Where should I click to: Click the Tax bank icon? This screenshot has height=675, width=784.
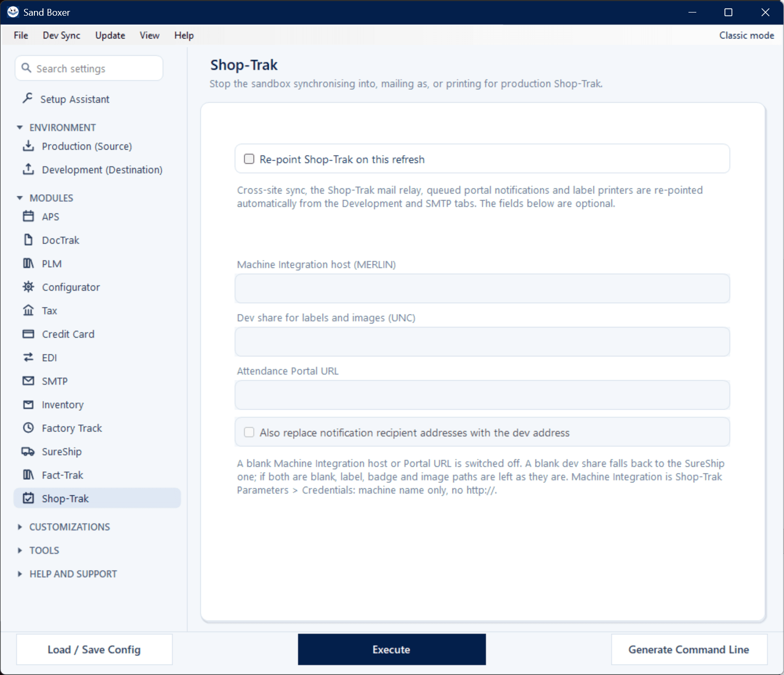(29, 310)
